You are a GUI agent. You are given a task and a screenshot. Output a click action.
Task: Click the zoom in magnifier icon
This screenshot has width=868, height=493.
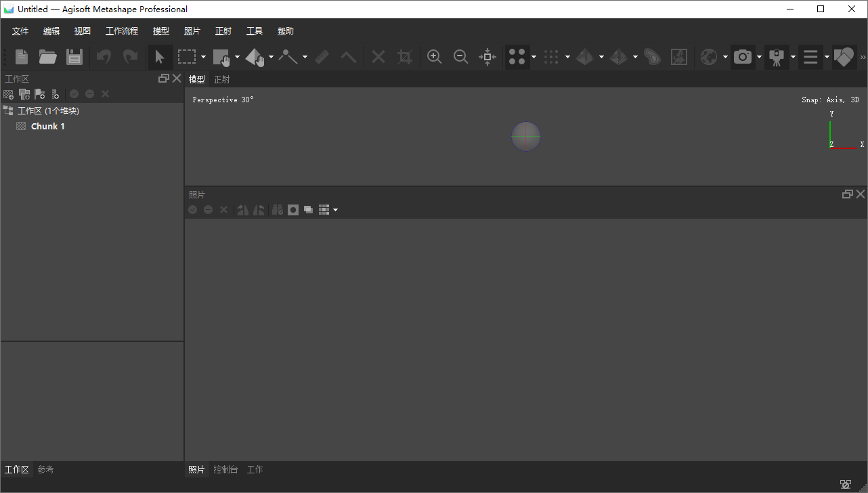pos(435,58)
